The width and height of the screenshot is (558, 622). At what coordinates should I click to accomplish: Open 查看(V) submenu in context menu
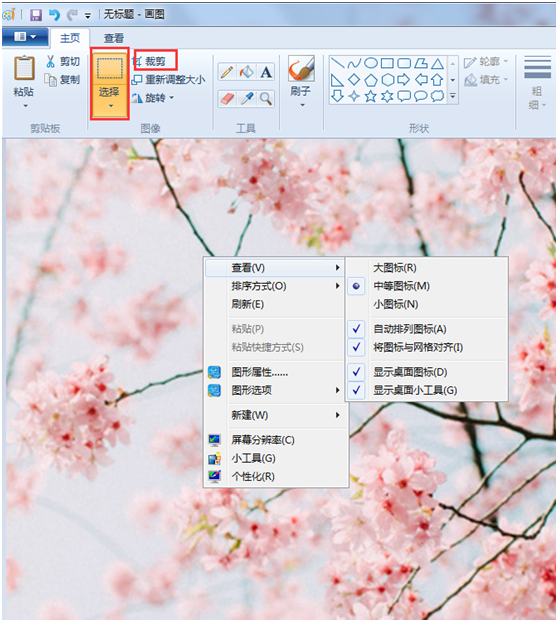click(275, 268)
